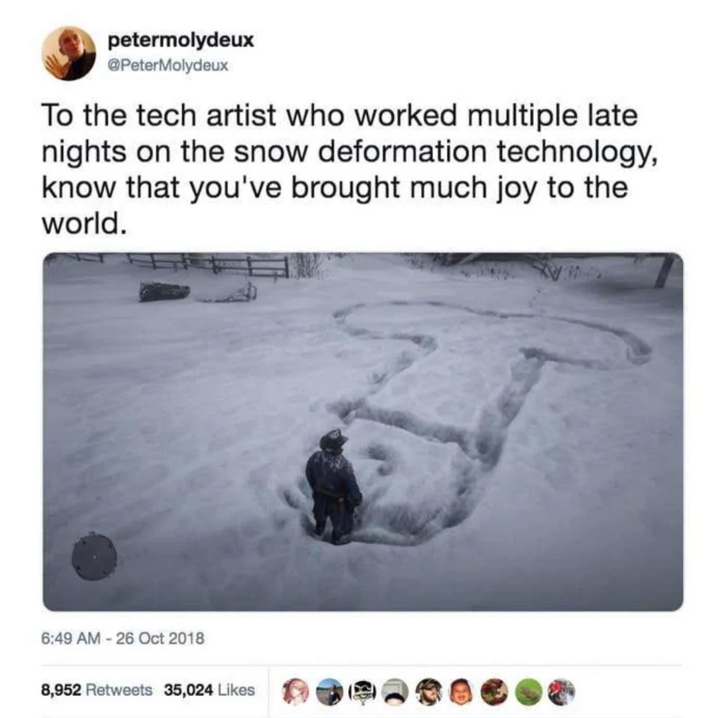
Task: Open the bearded man in cap avatar
Action: click(428, 691)
